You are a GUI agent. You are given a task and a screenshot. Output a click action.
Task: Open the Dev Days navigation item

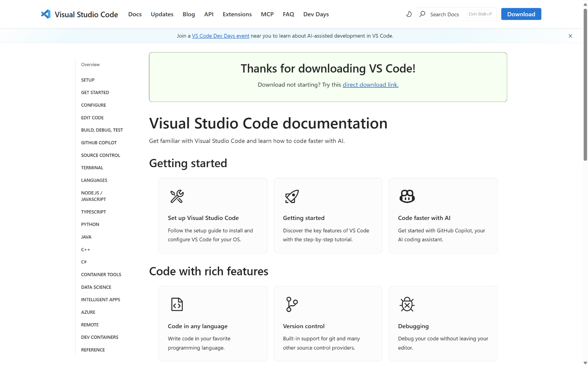pos(316,14)
